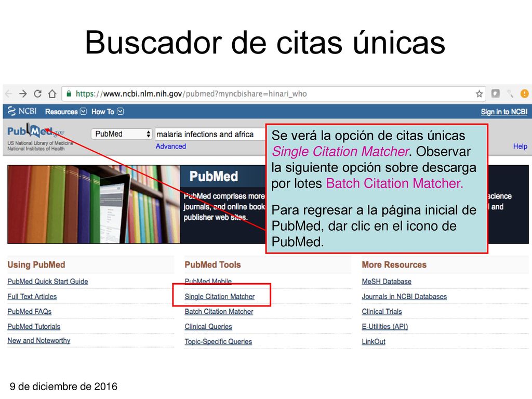Image resolution: width=532 pixels, height=399 pixels.
Task: Open PubMed Quick Start Guide
Action: coord(47,281)
